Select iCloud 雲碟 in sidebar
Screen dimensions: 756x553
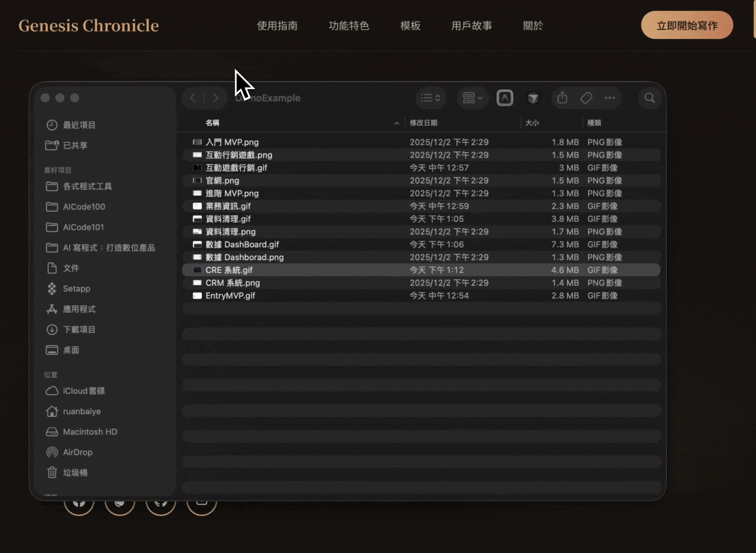click(x=83, y=391)
